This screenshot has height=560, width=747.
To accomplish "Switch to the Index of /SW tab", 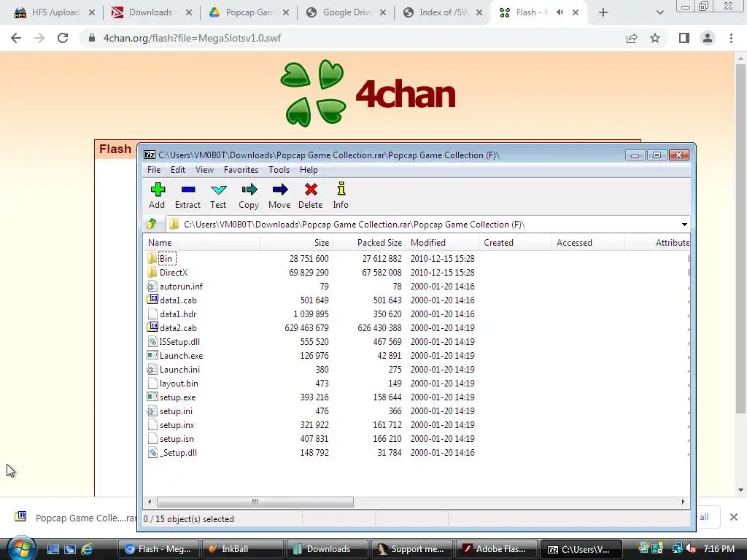I will [443, 12].
